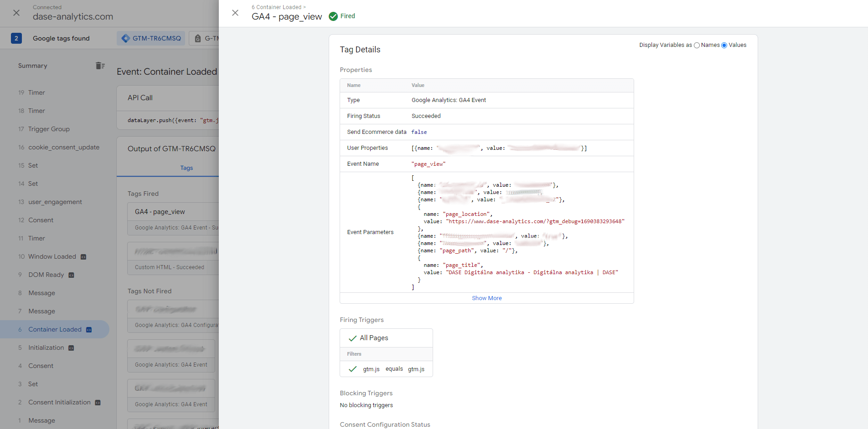This screenshot has height=429, width=868.
Task: Click the page_title value text
Action: tap(532, 272)
